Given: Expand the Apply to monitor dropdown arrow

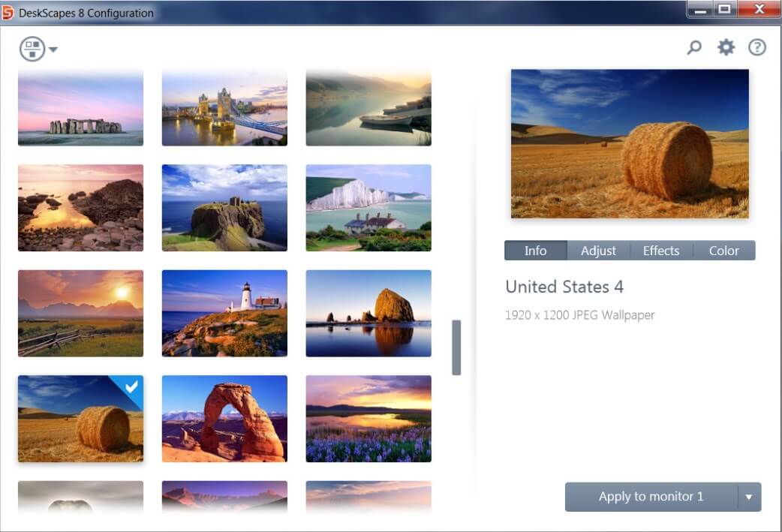Looking at the screenshot, I should coord(748,497).
